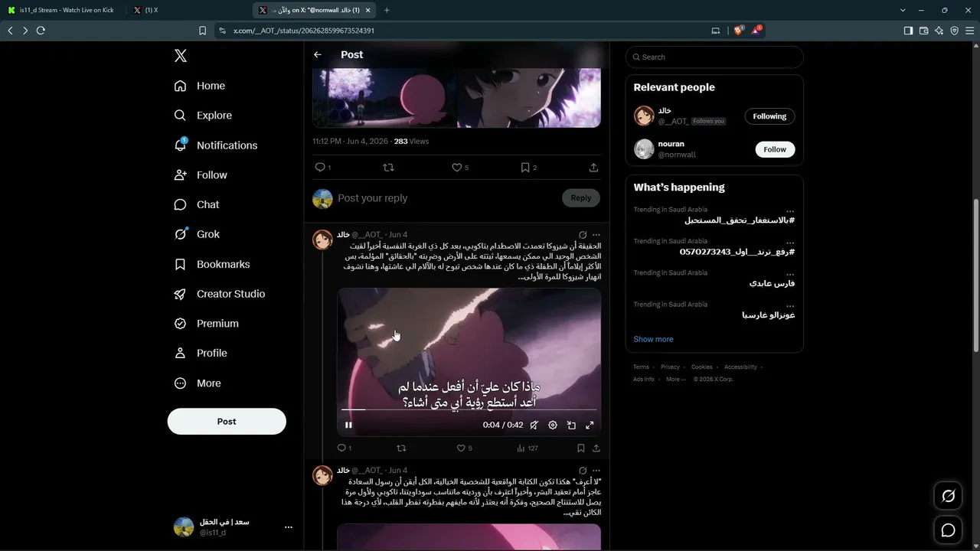Enter video fullscreen mode
The width and height of the screenshot is (980, 551).
590,425
